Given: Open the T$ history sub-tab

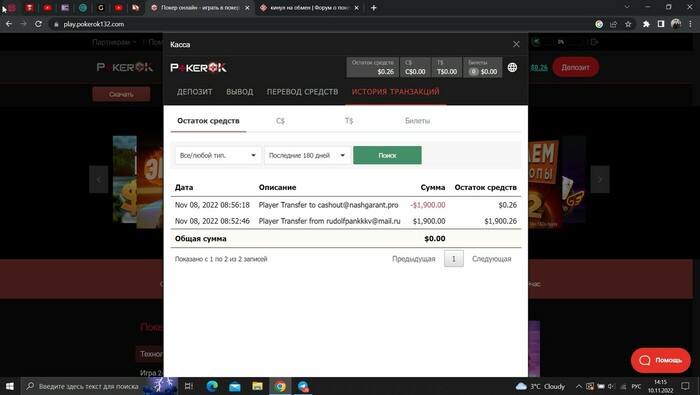Looking at the screenshot, I should pyautogui.click(x=349, y=121).
